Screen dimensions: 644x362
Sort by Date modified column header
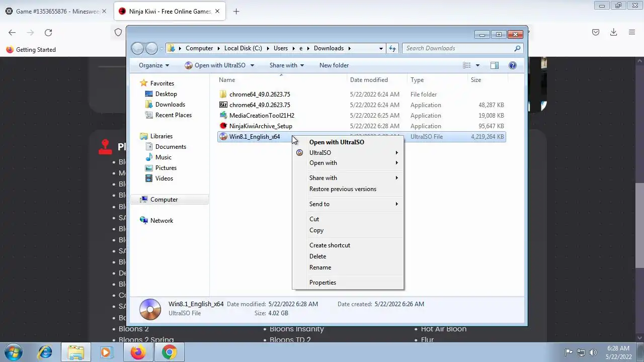click(369, 80)
